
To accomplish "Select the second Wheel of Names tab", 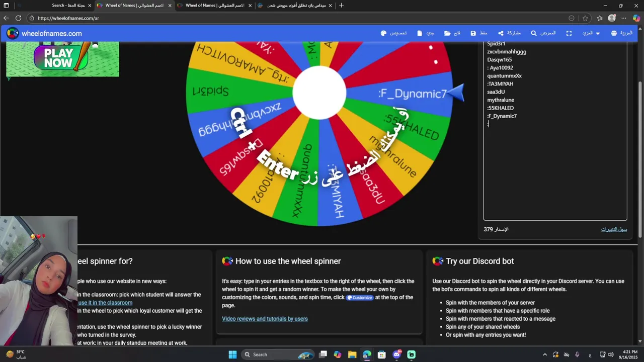I will coord(215,6).
